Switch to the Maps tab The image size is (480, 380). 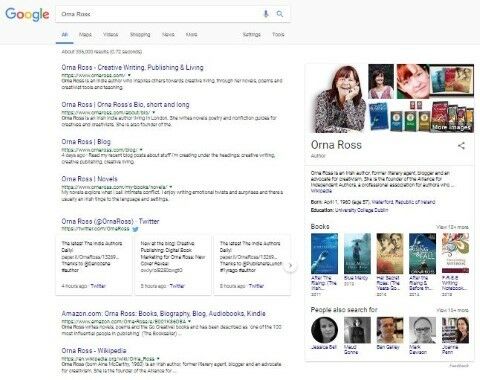(x=85, y=35)
